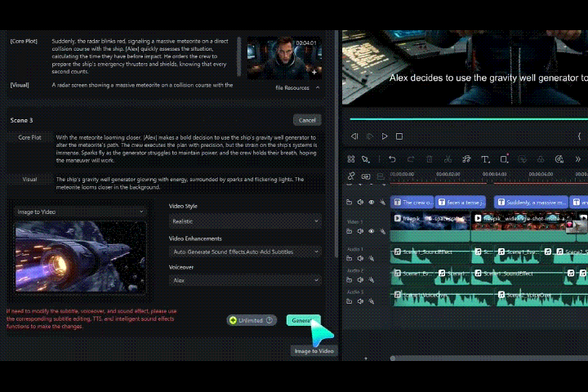
Task: Click magic wand icon on Audio 3 track
Action: click(372, 301)
